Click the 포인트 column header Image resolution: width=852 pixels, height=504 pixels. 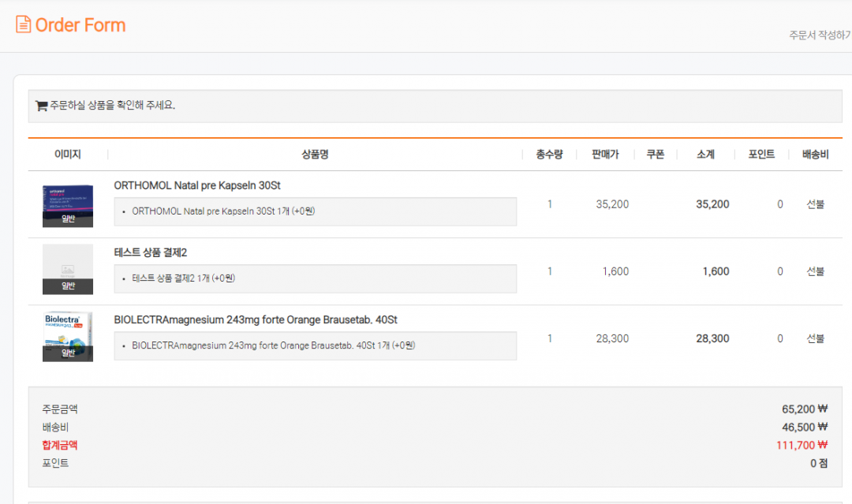(761, 155)
